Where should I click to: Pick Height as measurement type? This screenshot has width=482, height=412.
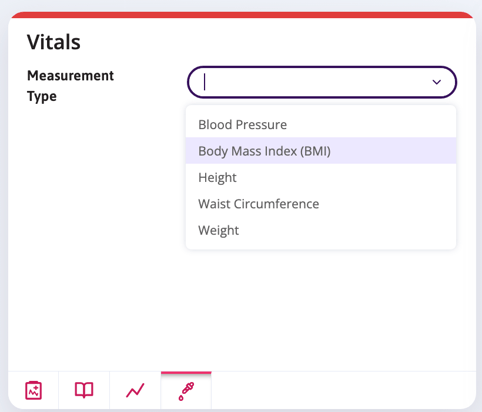pyautogui.click(x=321, y=177)
